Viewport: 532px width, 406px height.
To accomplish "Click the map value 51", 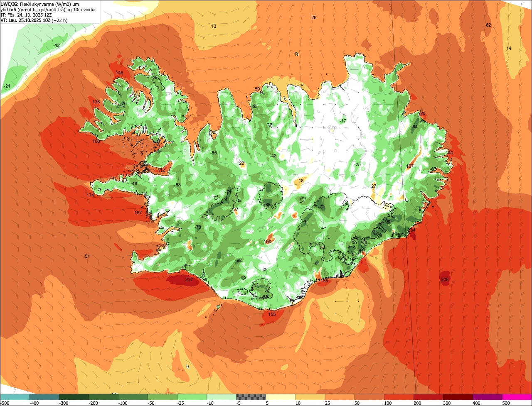I will click(x=87, y=256).
